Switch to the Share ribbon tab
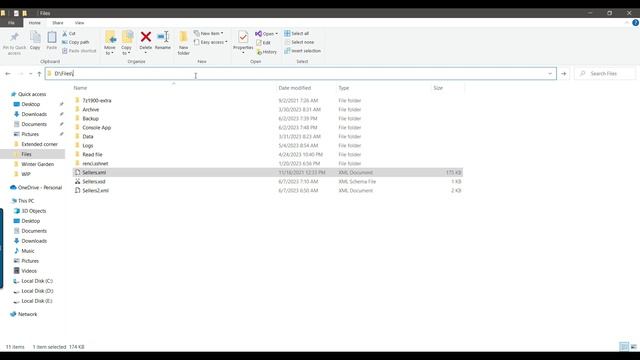Image resolution: width=640 pixels, height=360 pixels. click(58, 23)
